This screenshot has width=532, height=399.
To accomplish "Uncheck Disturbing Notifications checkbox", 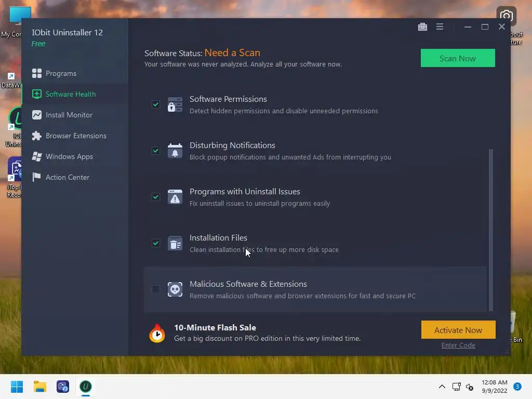I will coord(156,151).
